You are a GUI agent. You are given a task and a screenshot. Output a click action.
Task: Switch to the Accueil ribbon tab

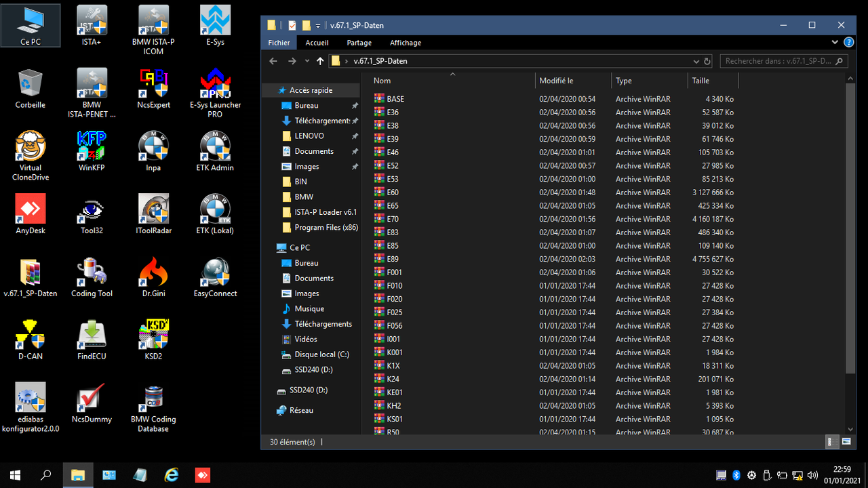pyautogui.click(x=317, y=43)
